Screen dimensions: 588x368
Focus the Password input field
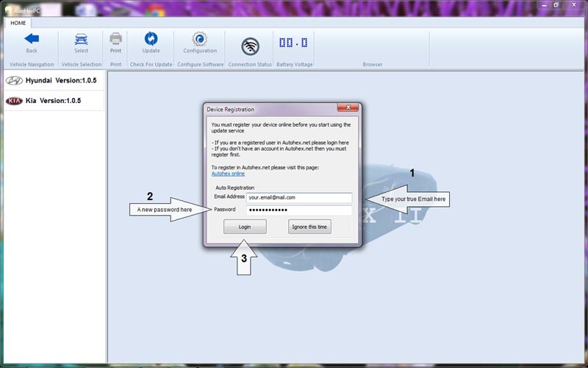[x=299, y=210]
